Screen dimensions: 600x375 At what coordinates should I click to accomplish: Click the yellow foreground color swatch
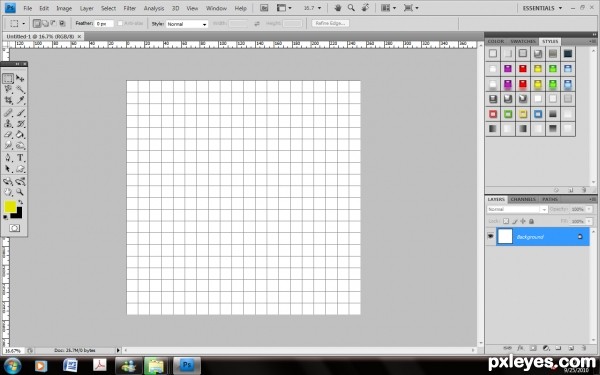point(10,206)
